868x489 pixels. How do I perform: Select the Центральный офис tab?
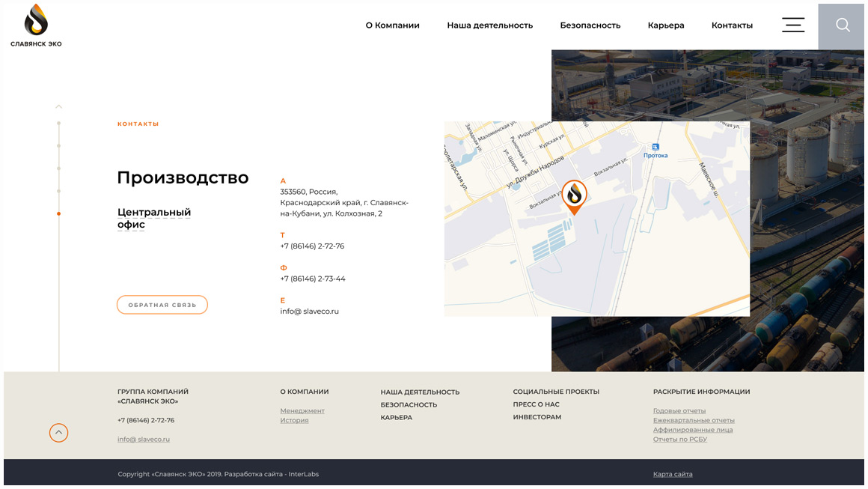154,218
